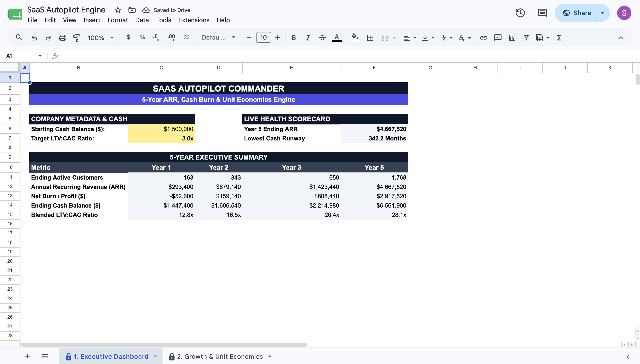Increase decimal places icon
Viewport: 640px width, 364px height.
[171, 38]
